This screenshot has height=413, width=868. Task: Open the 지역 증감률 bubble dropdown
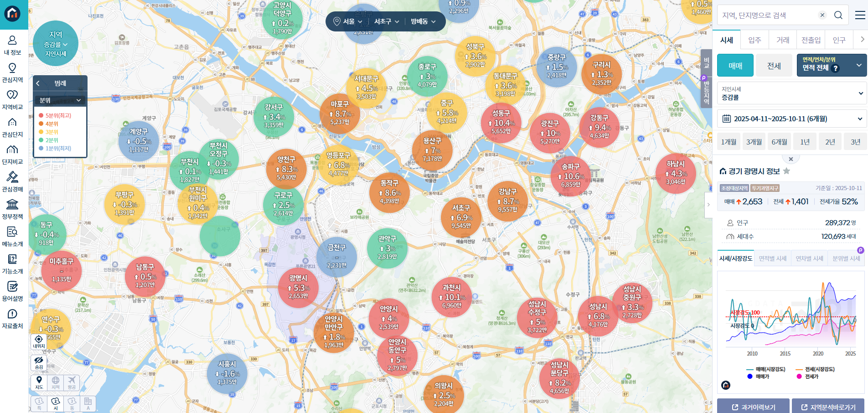coord(56,44)
